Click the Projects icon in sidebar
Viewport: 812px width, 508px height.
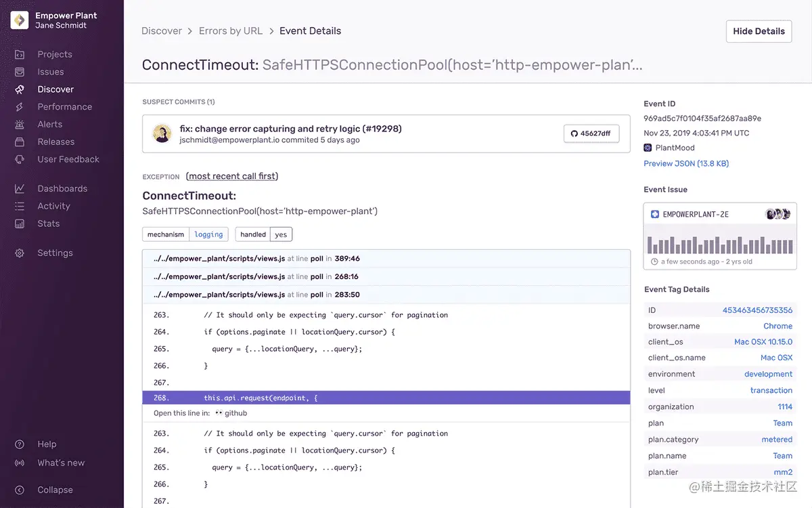click(x=20, y=54)
